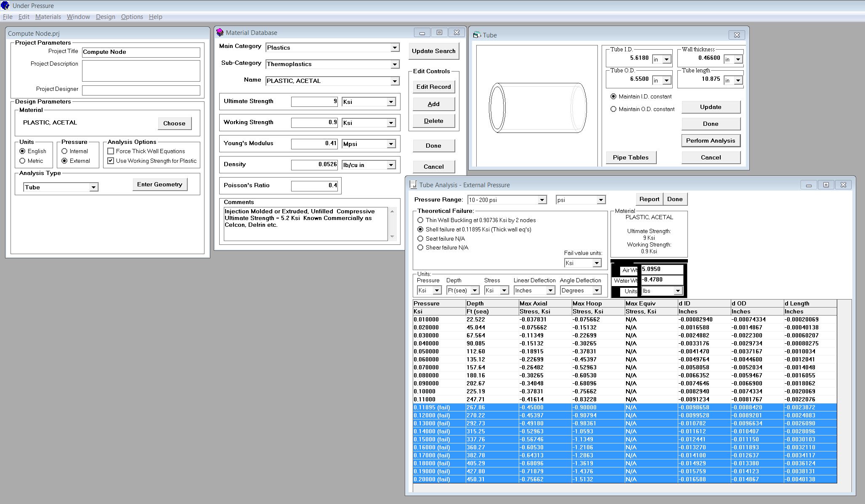The height and width of the screenshot is (504, 865).
Task: Select the 0.11895 (fail) pressure row
Action: pos(625,407)
